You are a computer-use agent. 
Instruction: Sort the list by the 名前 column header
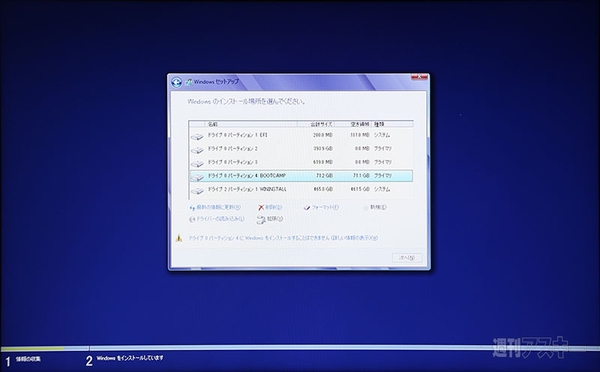[x=251, y=124]
